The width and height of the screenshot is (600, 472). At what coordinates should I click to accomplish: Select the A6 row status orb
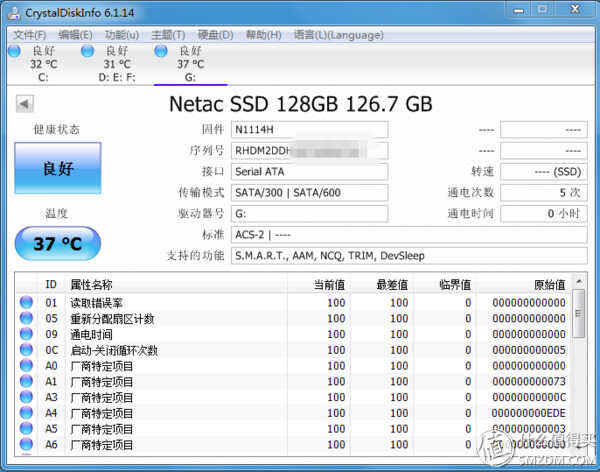[x=26, y=444]
